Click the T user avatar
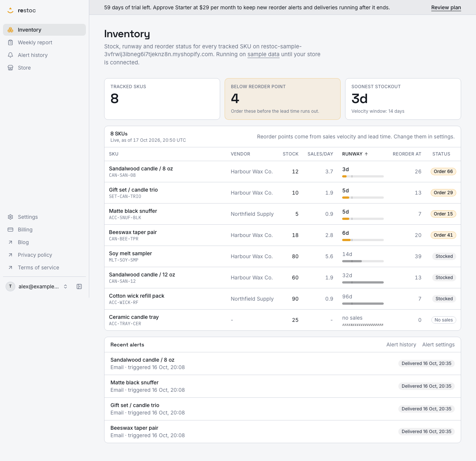The width and height of the screenshot is (476, 461). coord(10,286)
